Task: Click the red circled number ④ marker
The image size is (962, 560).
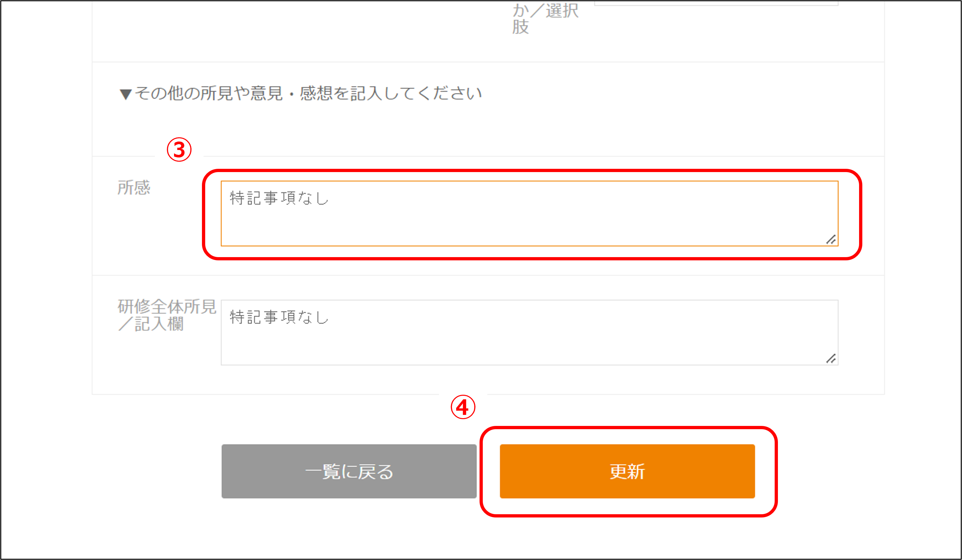Action: click(x=463, y=407)
